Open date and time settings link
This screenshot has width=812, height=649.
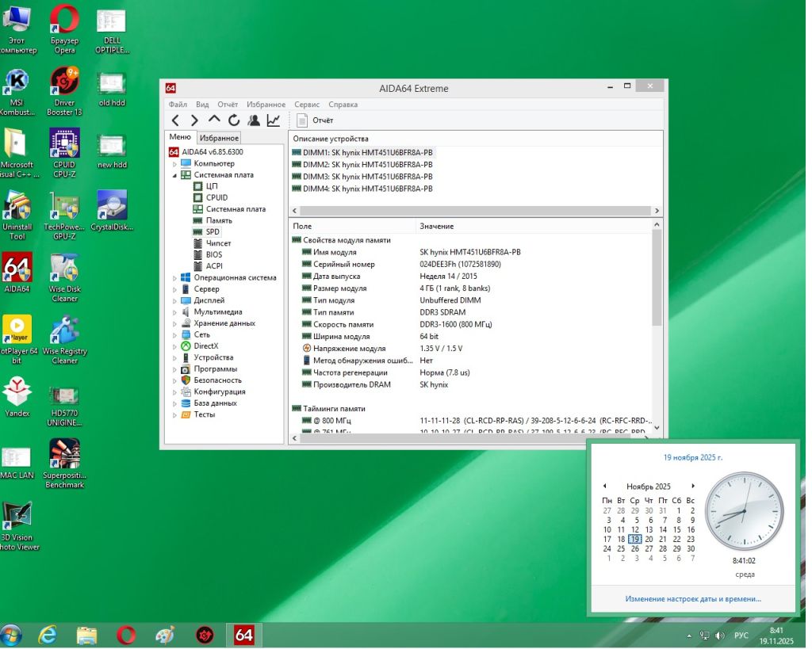coord(693,599)
